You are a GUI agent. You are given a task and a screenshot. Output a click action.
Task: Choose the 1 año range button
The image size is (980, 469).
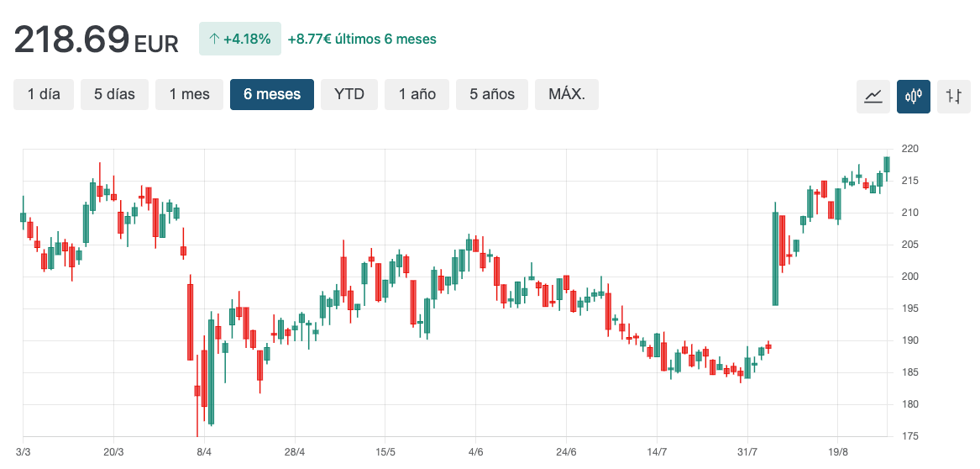pos(417,94)
